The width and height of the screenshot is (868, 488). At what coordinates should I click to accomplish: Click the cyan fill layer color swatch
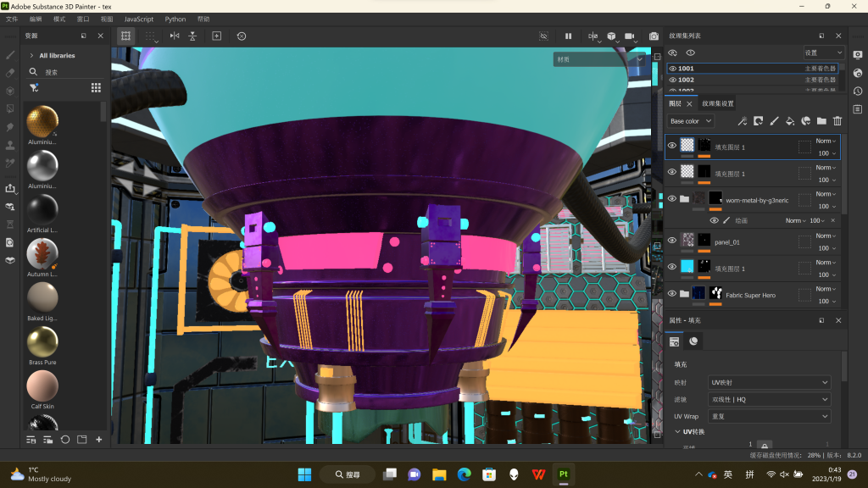click(687, 266)
